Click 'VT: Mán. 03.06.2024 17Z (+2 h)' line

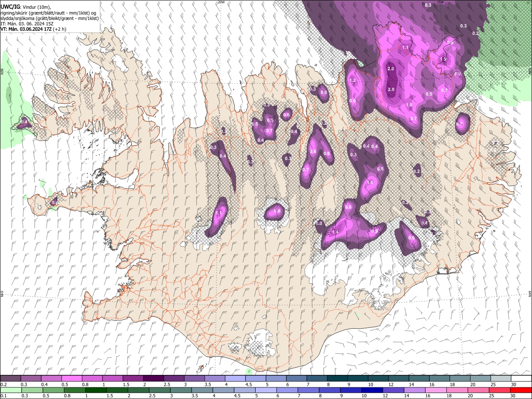click(x=33, y=30)
